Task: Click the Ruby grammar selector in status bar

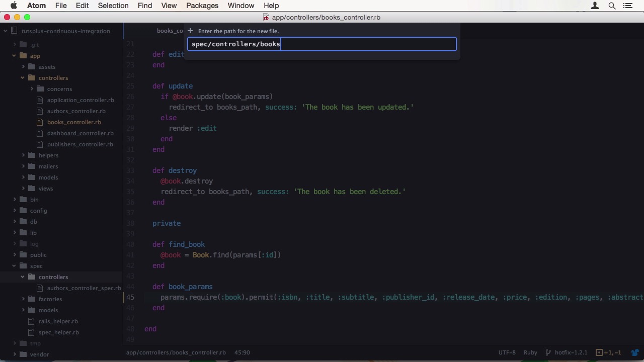Action: [530, 352]
